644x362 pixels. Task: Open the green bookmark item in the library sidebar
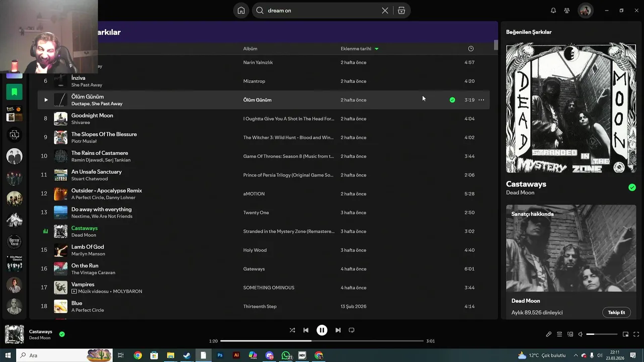(x=14, y=92)
